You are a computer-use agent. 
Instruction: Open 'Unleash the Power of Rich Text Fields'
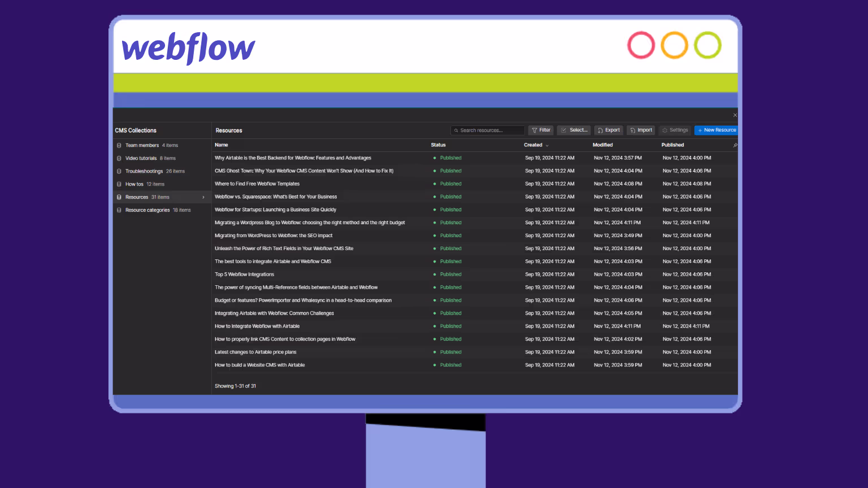[x=284, y=249]
